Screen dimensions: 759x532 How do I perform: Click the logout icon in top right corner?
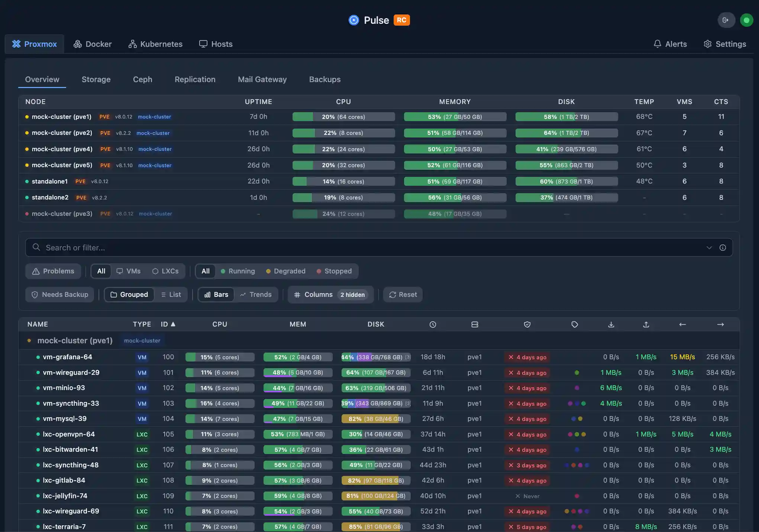727,20
